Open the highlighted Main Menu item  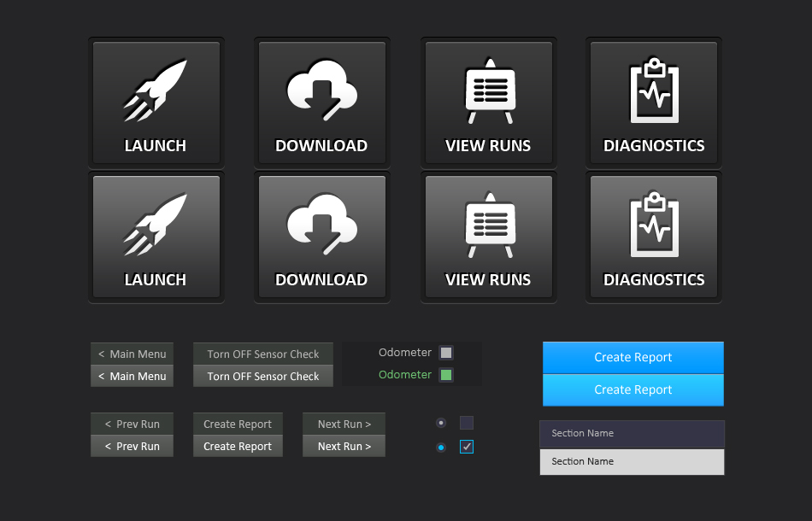[x=132, y=375]
